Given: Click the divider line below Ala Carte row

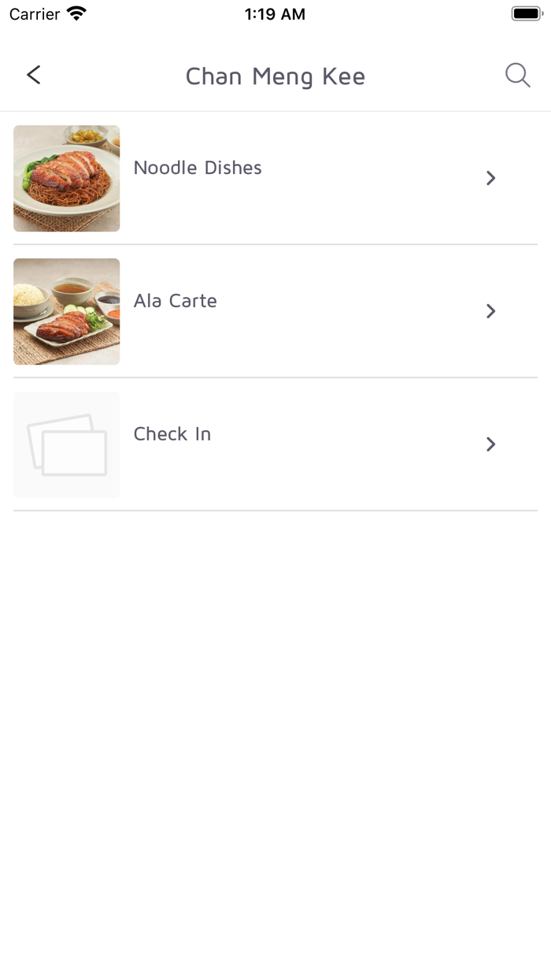Looking at the screenshot, I should point(275,377).
